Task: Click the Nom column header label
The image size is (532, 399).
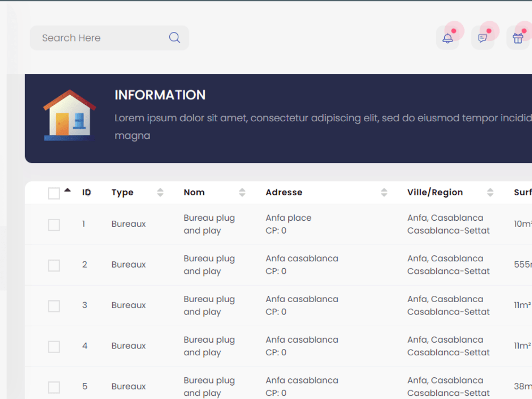Action: [x=194, y=193]
